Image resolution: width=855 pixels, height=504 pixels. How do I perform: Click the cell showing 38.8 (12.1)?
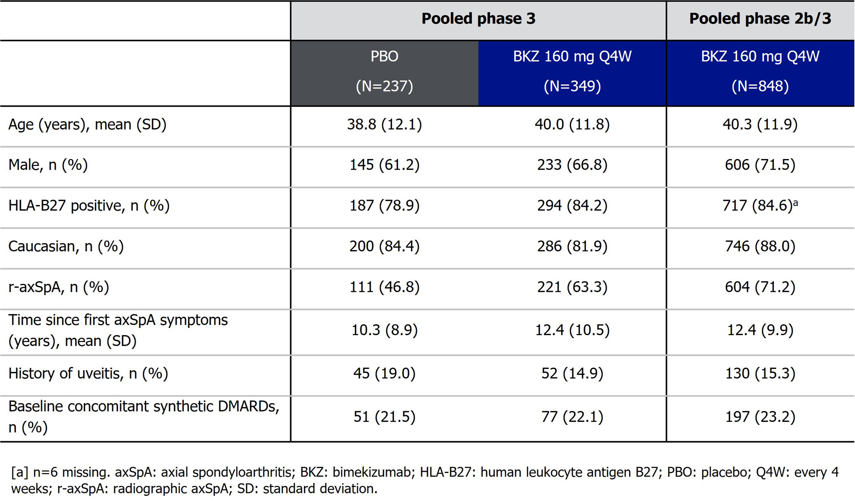(384, 124)
